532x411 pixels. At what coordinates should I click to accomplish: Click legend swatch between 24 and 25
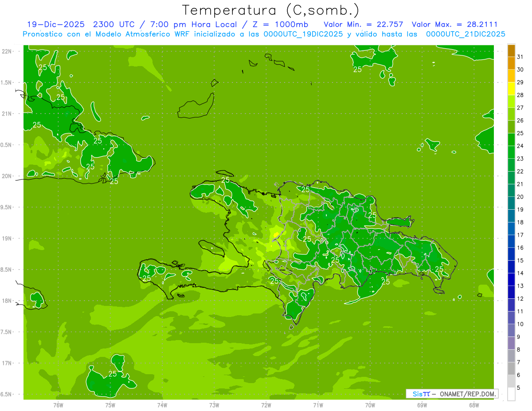pos(511,140)
